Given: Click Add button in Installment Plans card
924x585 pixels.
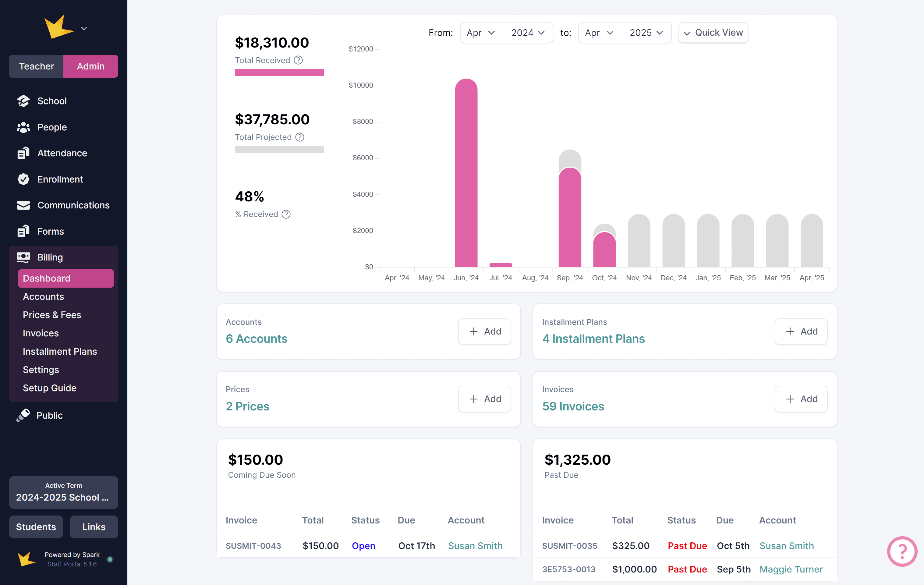Looking at the screenshot, I should (x=801, y=331).
